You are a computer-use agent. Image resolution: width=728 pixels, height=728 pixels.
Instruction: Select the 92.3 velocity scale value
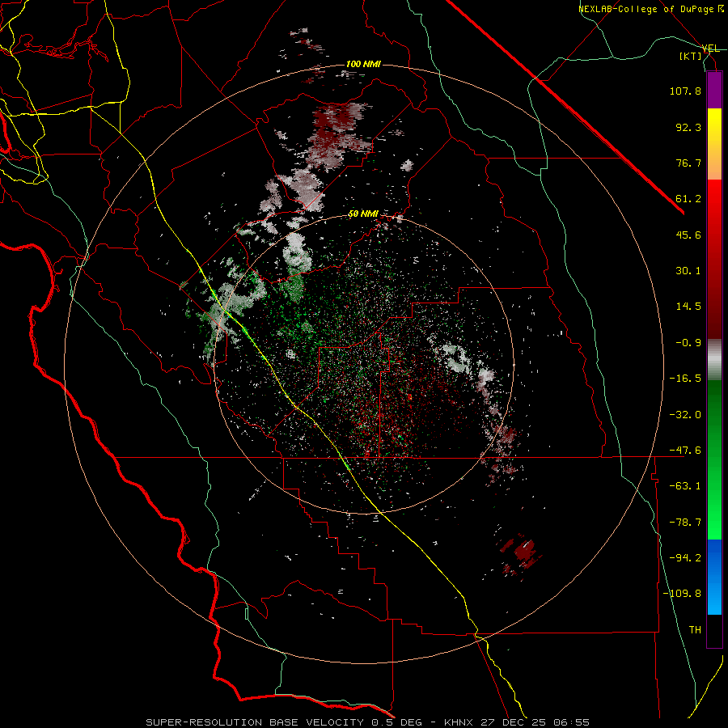click(x=688, y=127)
